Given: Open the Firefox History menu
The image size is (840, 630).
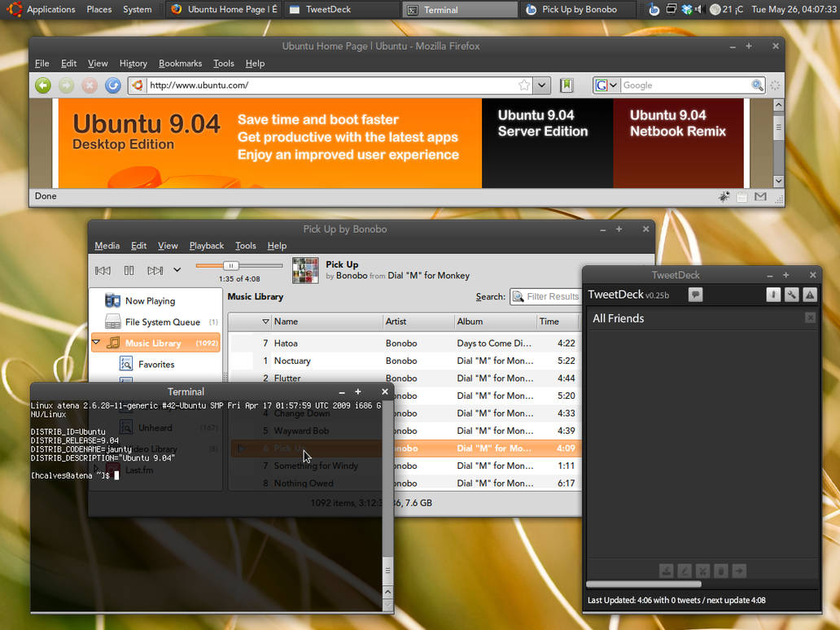Looking at the screenshot, I should (133, 63).
